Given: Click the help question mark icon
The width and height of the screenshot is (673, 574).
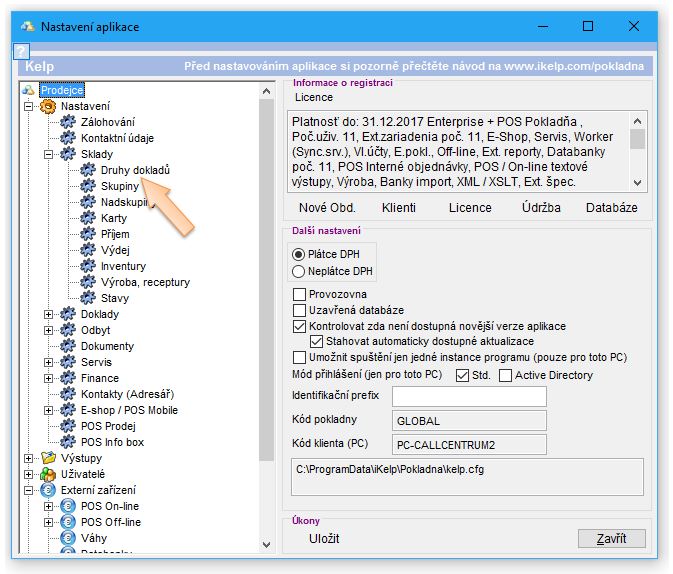Looking at the screenshot, I should point(22,51).
